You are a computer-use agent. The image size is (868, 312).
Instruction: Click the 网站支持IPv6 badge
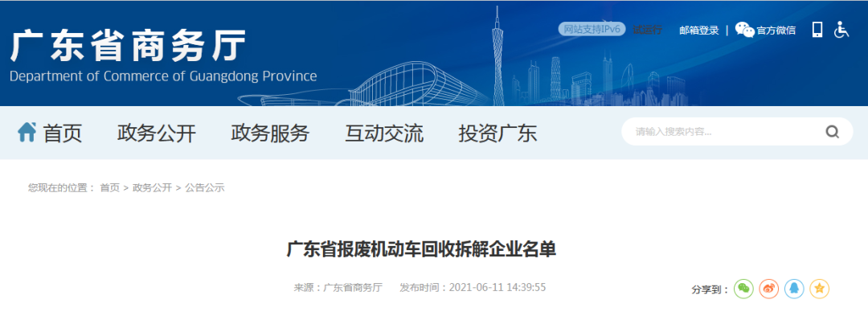(x=592, y=30)
